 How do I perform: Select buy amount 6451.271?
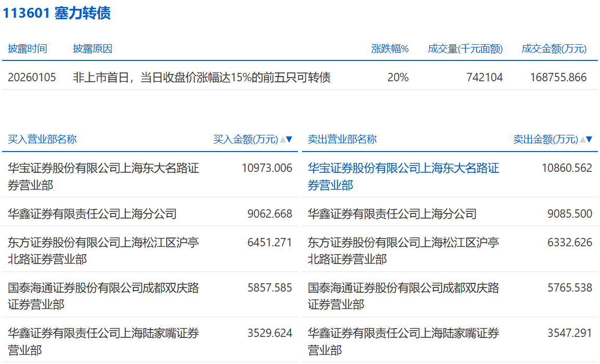[x=270, y=242]
